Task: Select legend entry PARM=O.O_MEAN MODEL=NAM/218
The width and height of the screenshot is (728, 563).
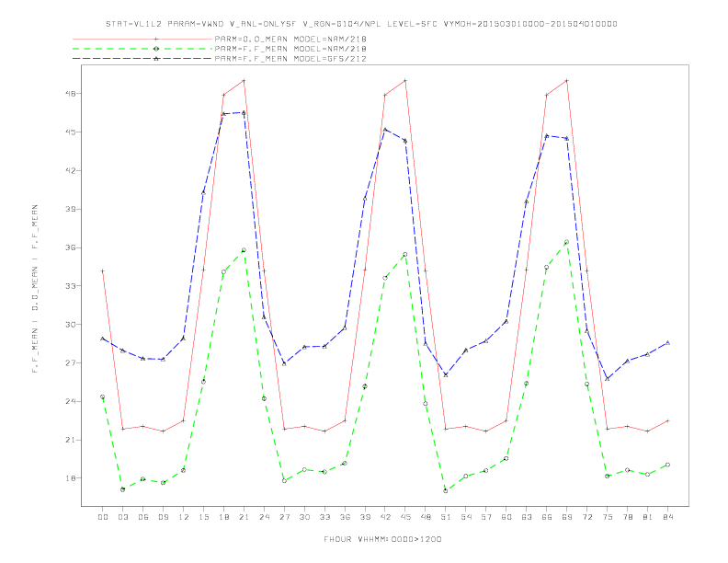Action: [x=290, y=39]
